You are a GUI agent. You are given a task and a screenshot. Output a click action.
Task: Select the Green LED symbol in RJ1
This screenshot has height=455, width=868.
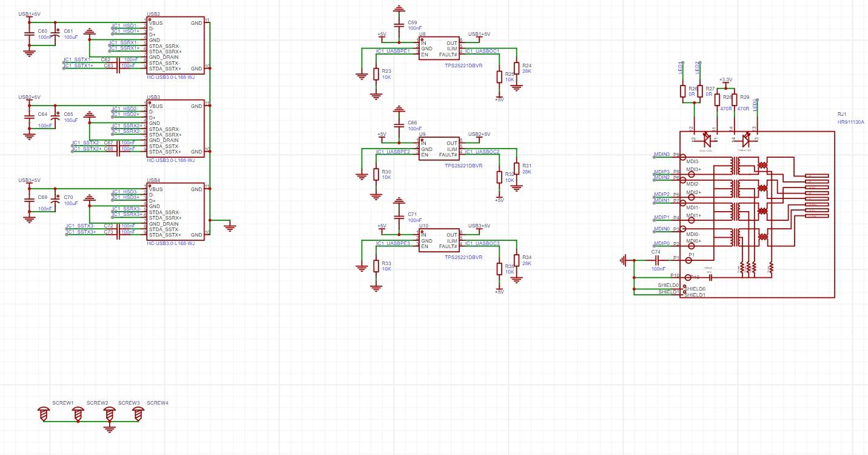tap(706, 138)
